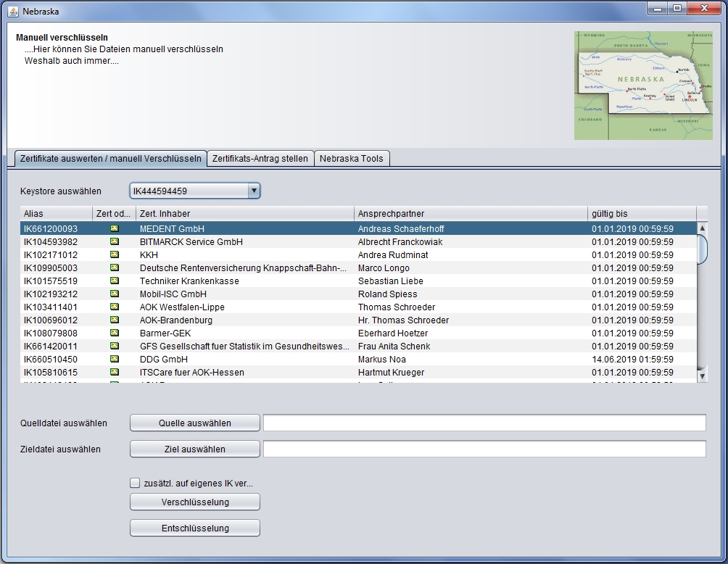Select Zertifikate auswerten / manuell Verschlüsseln tab
This screenshot has width=728, height=564.
(110, 158)
